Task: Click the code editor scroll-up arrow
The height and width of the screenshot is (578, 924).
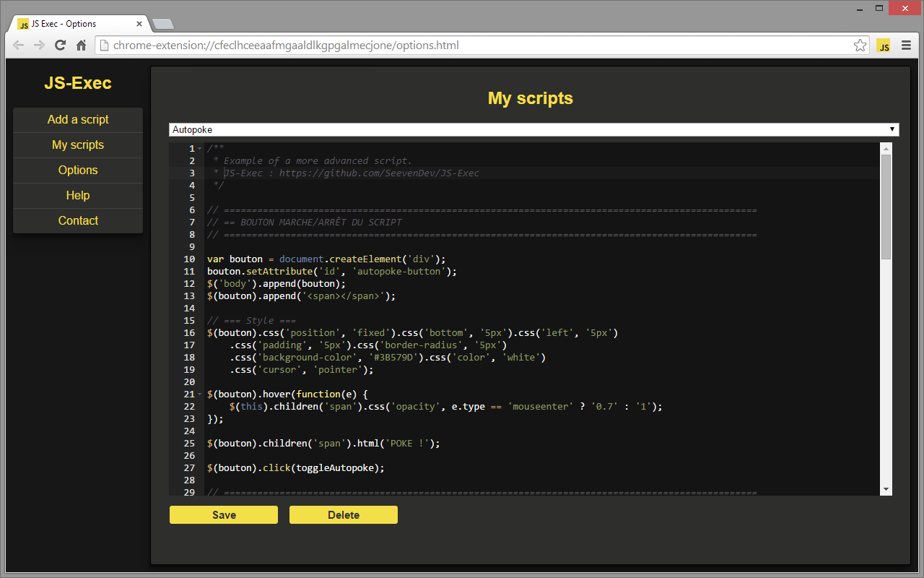Action: coord(886,148)
